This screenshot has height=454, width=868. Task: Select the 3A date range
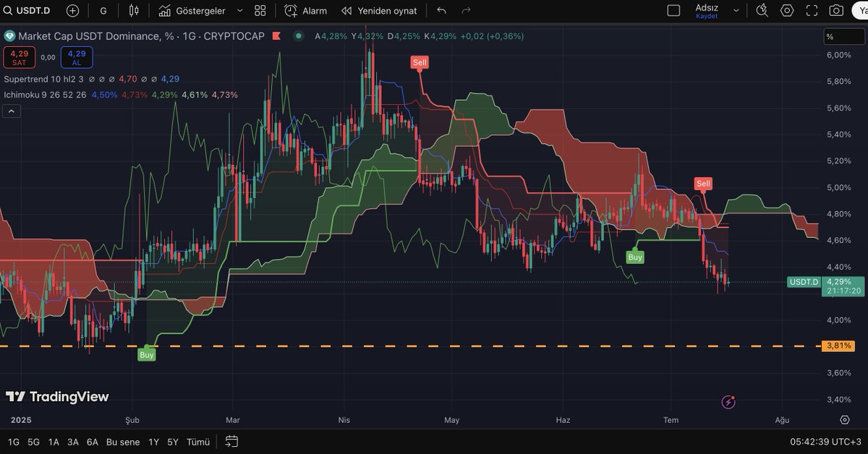(x=73, y=442)
